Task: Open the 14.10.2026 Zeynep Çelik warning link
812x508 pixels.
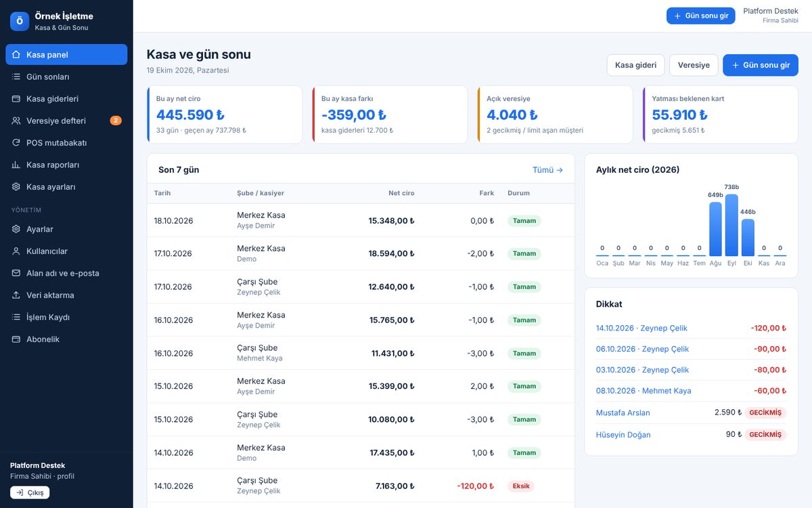Action: click(641, 328)
